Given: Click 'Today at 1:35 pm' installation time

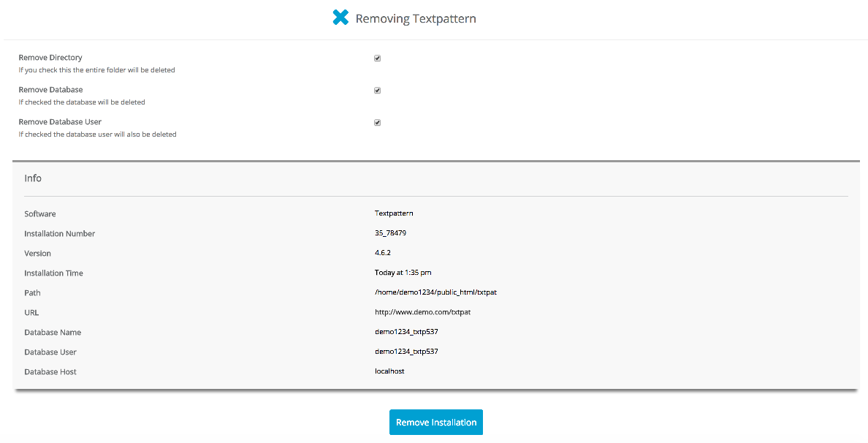Looking at the screenshot, I should coord(403,273).
